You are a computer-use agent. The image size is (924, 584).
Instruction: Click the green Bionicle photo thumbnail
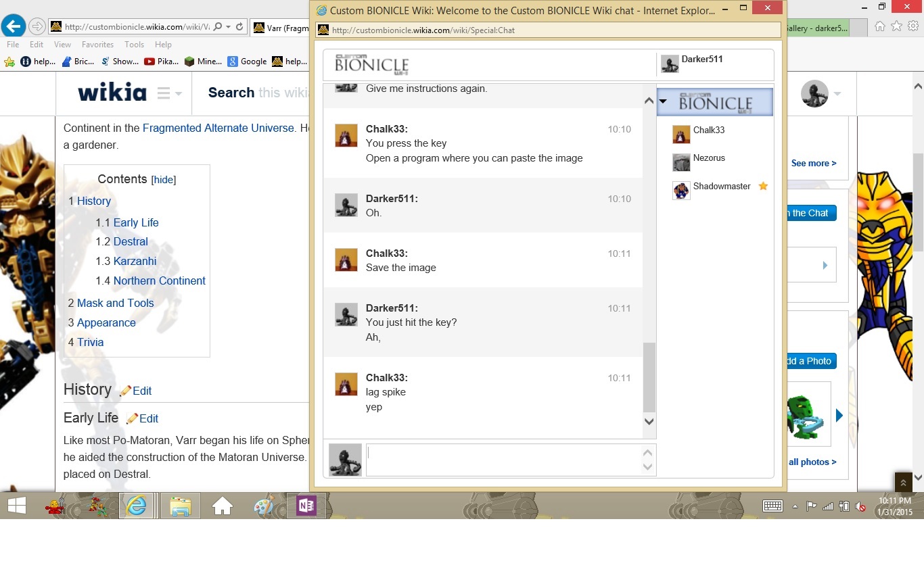808,414
